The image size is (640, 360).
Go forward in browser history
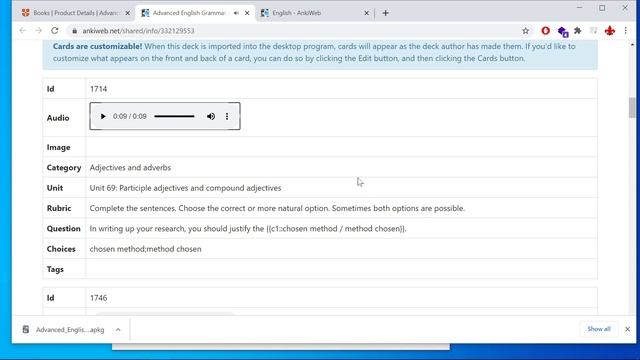[39, 31]
